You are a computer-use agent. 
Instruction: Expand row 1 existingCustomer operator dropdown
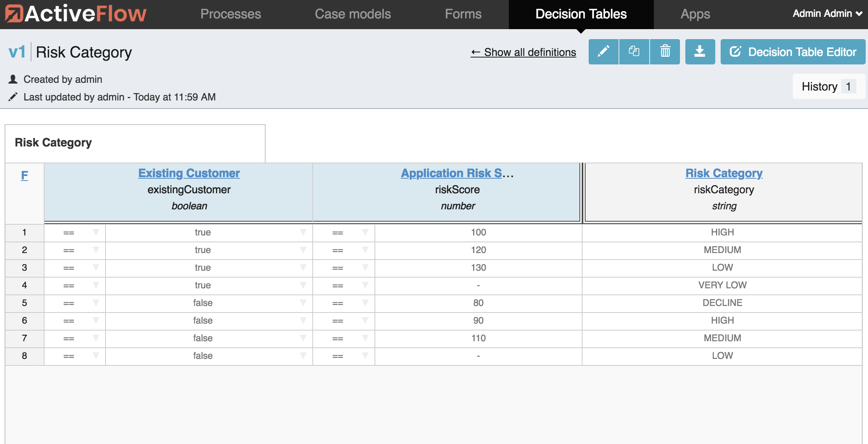(x=96, y=232)
